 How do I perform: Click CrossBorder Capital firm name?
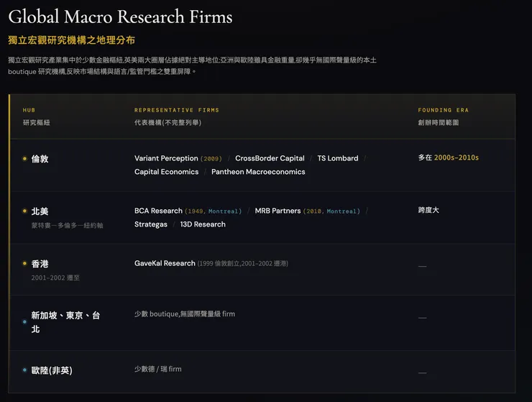pos(270,158)
